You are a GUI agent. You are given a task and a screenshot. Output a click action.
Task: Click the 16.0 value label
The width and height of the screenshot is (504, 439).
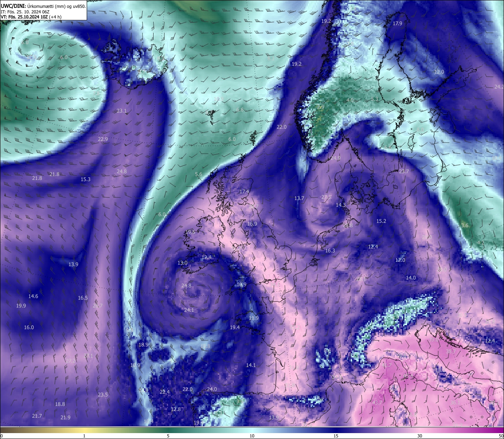(29, 327)
